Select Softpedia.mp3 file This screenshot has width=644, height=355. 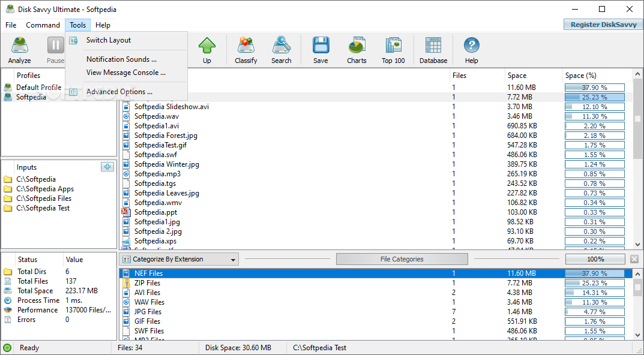(157, 174)
